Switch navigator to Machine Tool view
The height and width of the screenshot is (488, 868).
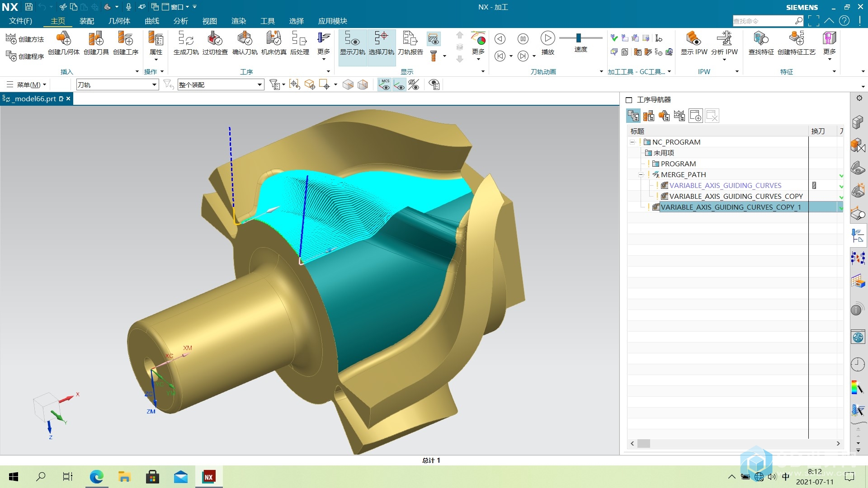(x=649, y=116)
